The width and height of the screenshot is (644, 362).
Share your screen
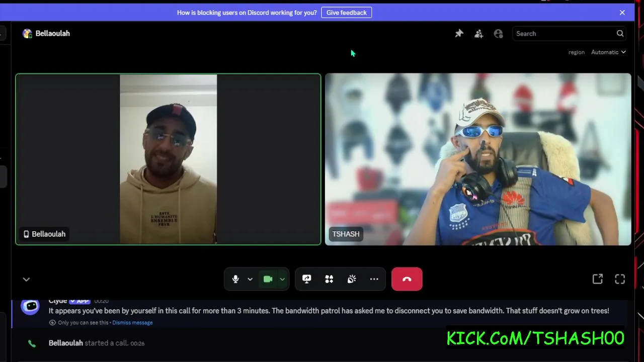pyautogui.click(x=306, y=279)
